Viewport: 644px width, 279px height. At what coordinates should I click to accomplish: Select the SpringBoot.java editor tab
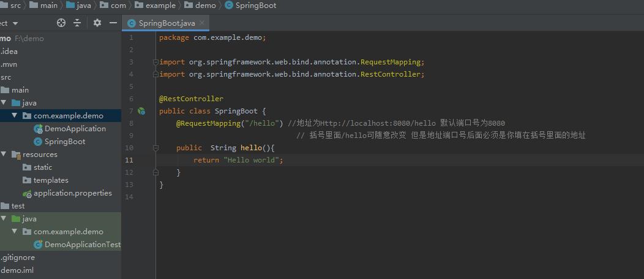(x=165, y=23)
